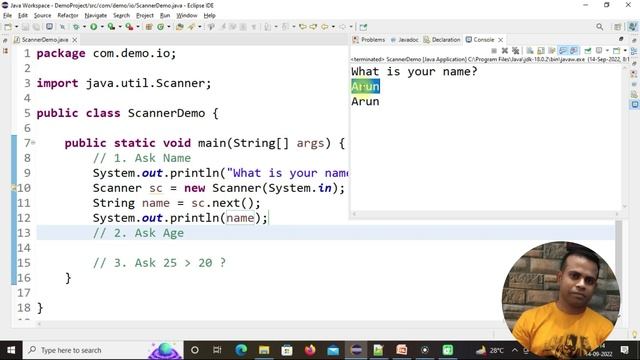Switch to the Javadoc tab
This screenshot has height=360, width=640.
(x=404, y=40)
